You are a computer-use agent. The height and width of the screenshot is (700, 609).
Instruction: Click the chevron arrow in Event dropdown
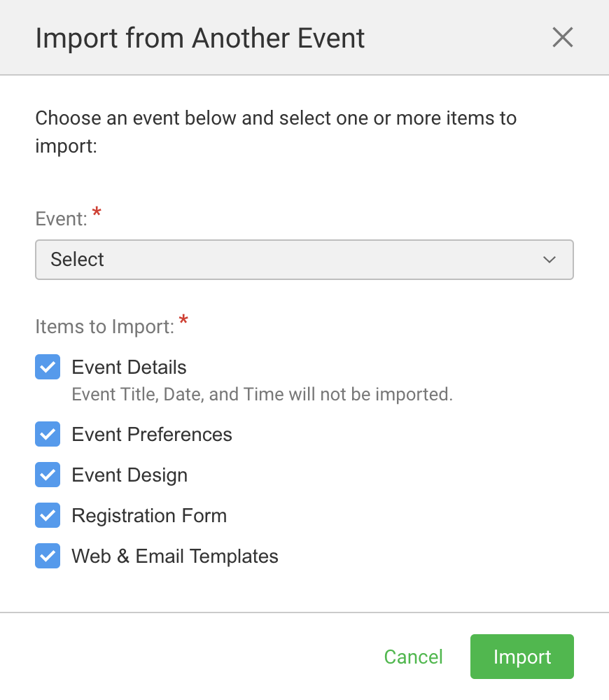tap(549, 260)
